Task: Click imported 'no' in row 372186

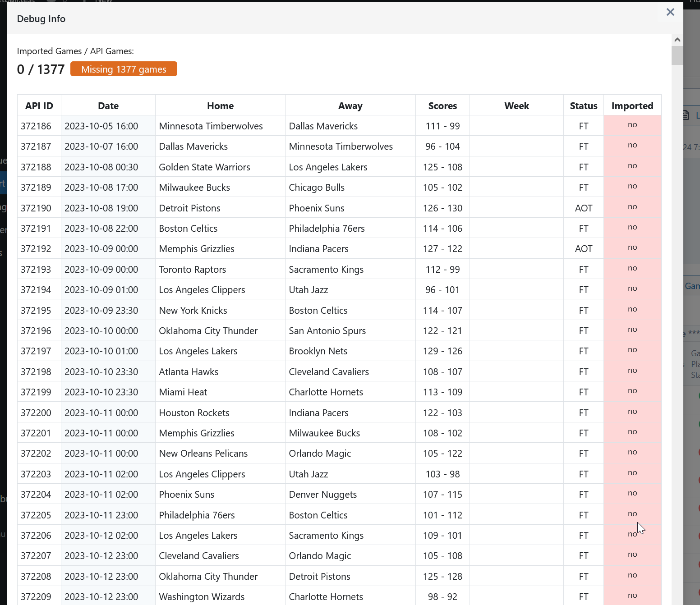Action: (632, 125)
